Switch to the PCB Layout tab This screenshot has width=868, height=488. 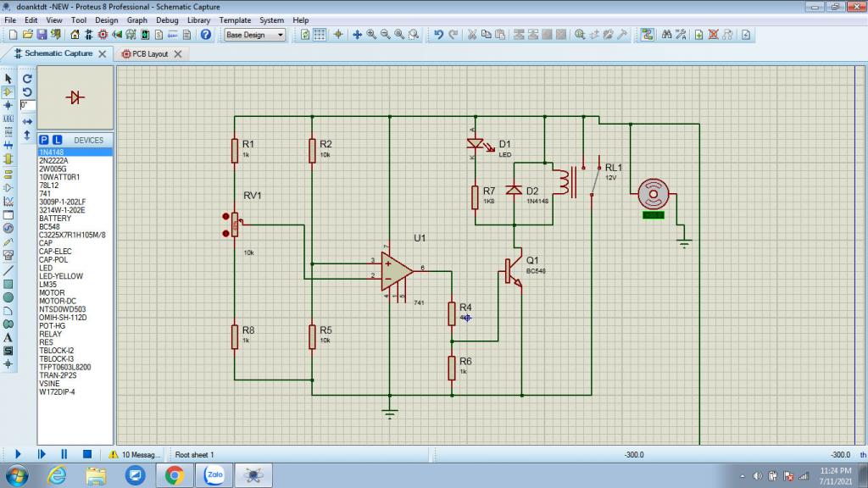[x=150, y=53]
